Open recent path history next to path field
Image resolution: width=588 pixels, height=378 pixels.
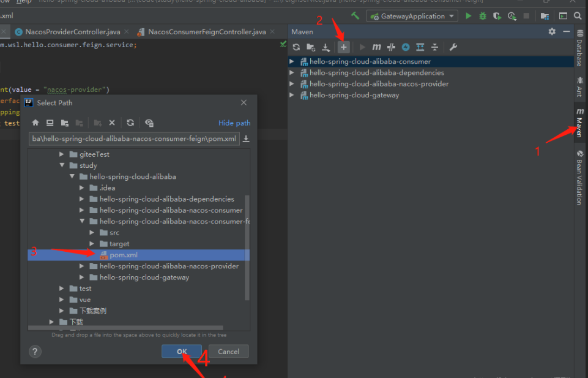coord(246,138)
